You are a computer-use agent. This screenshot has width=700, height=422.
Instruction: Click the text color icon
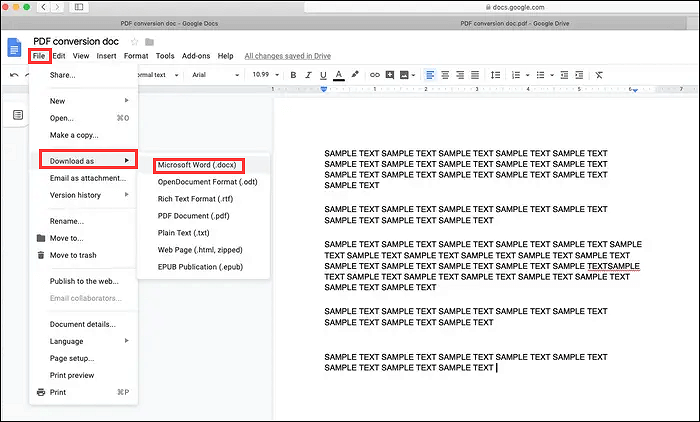pyautogui.click(x=339, y=74)
